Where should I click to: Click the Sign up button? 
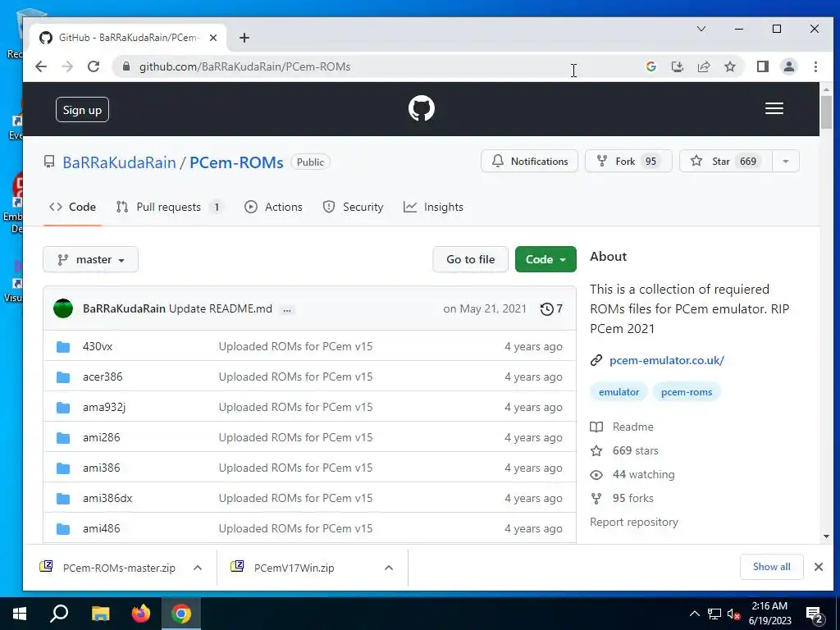[x=82, y=110]
